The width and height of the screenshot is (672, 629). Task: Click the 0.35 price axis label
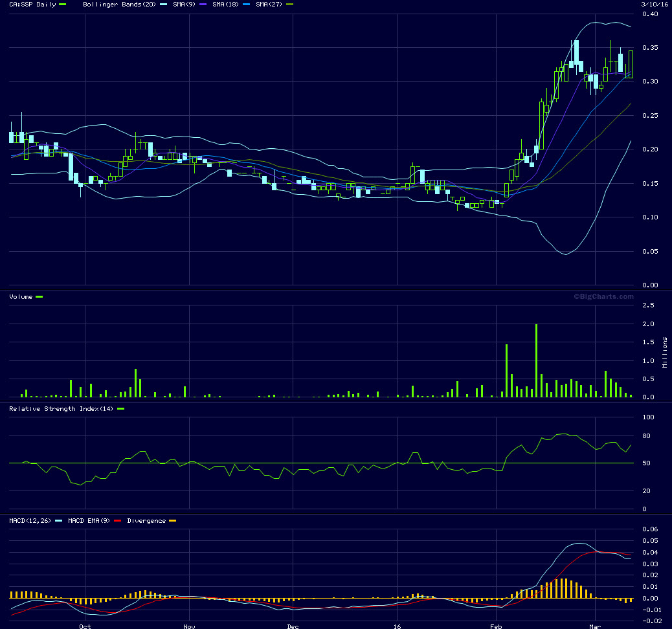[x=650, y=47]
